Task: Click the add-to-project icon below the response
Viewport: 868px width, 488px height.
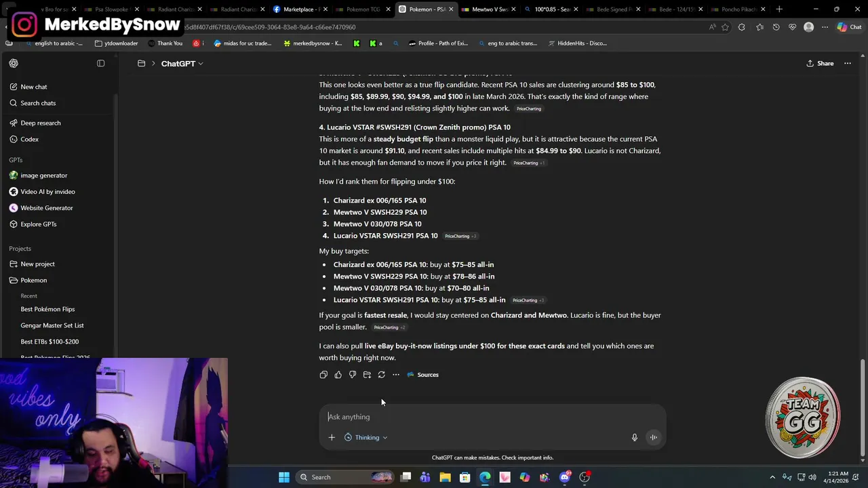Action: 367,375
